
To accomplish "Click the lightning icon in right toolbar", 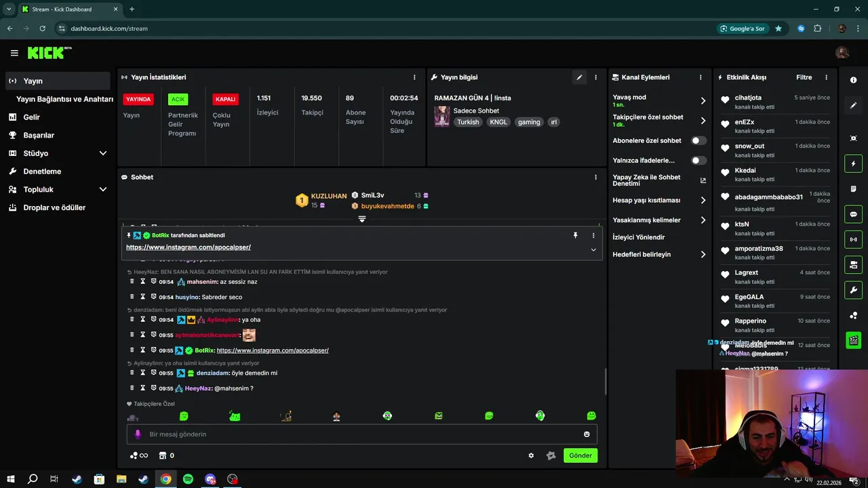I will (x=854, y=163).
